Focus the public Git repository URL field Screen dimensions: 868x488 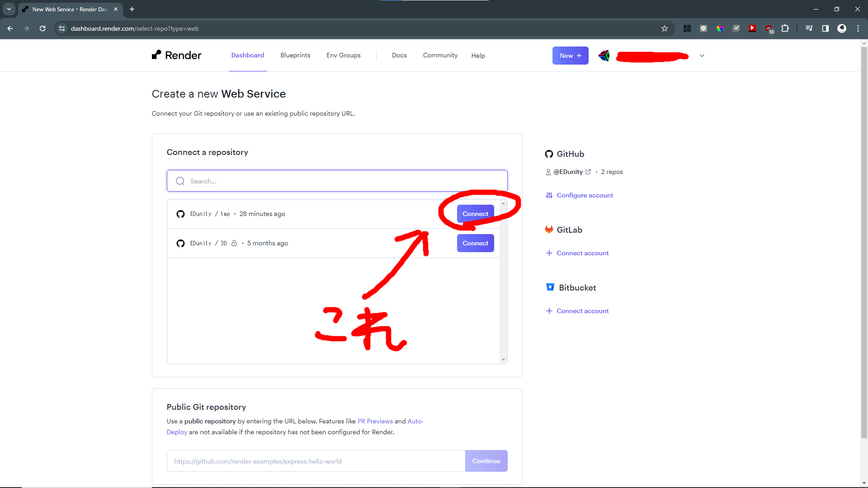pyautogui.click(x=316, y=461)
